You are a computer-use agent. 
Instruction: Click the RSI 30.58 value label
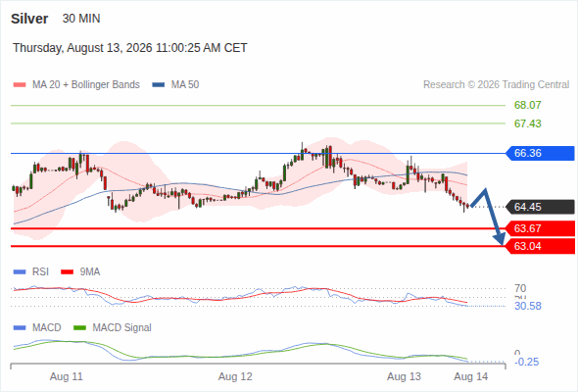527,306
